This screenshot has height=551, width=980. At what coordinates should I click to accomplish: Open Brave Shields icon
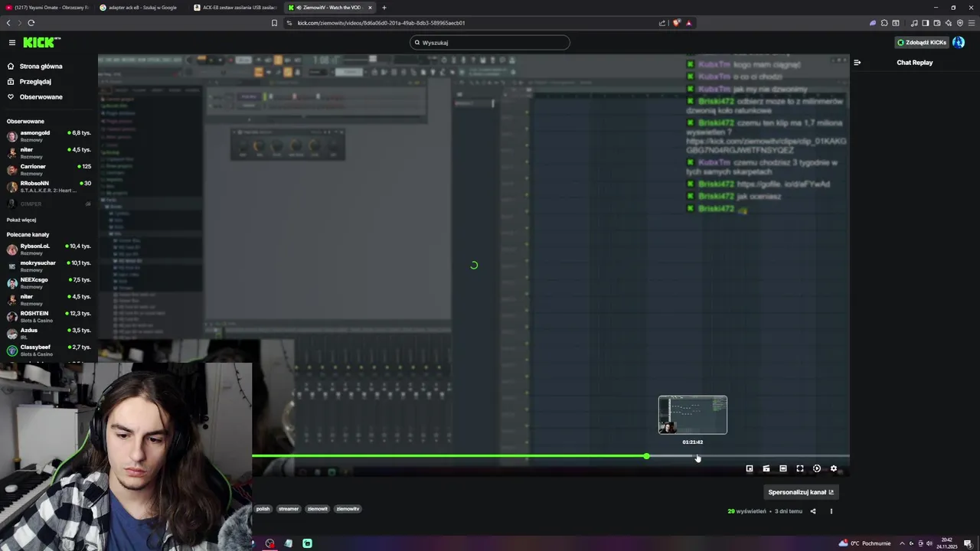coord(676,23)
